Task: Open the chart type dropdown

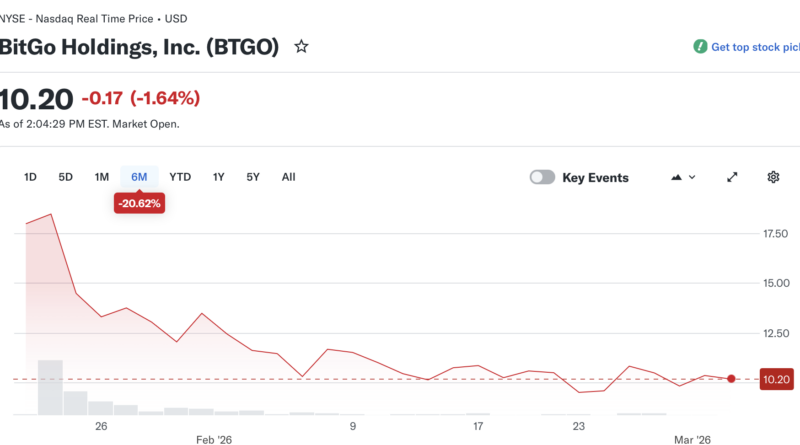Action: 684,177
